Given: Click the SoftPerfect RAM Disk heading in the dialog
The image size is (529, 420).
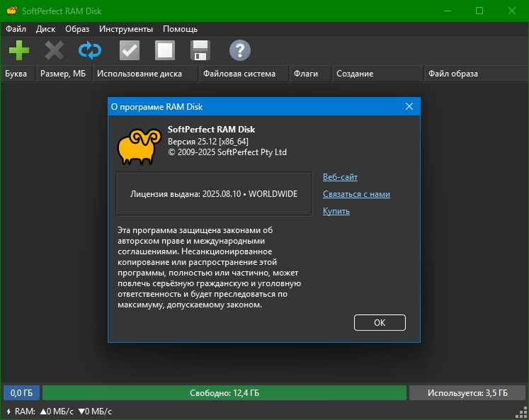Looking at the screenshot, I should pos(211,130).
